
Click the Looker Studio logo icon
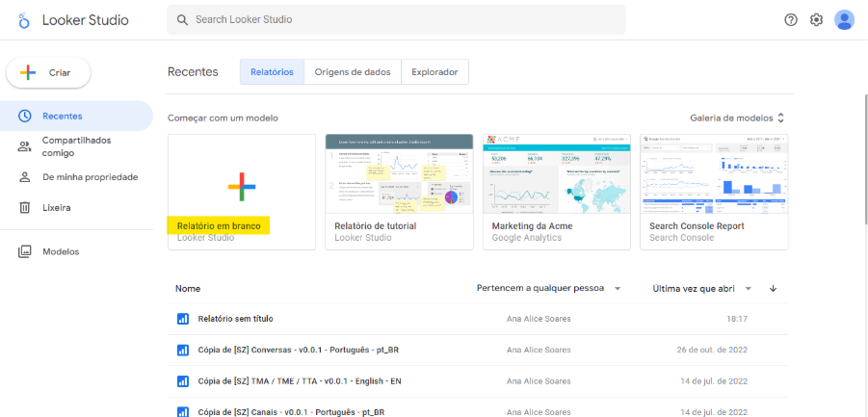pos(23,21)
